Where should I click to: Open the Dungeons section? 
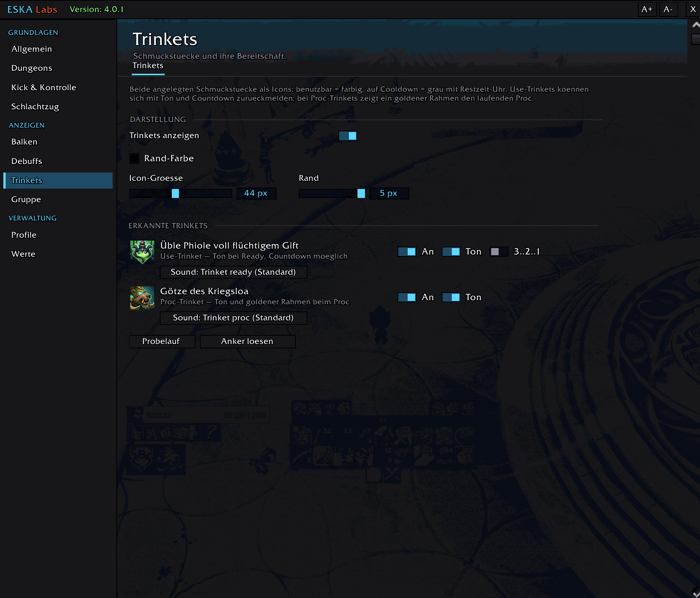(x=58, y=68)
